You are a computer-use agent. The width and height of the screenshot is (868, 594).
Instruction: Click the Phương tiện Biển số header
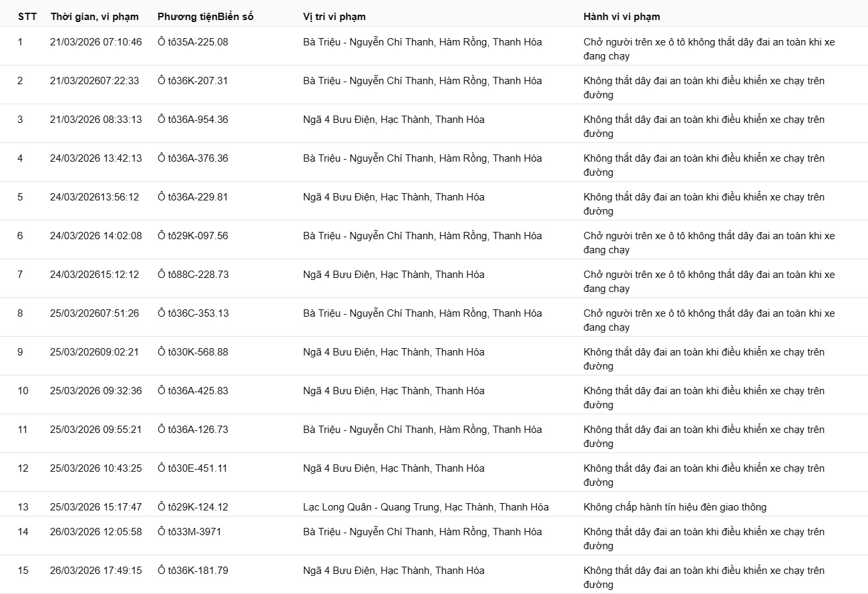206,17
